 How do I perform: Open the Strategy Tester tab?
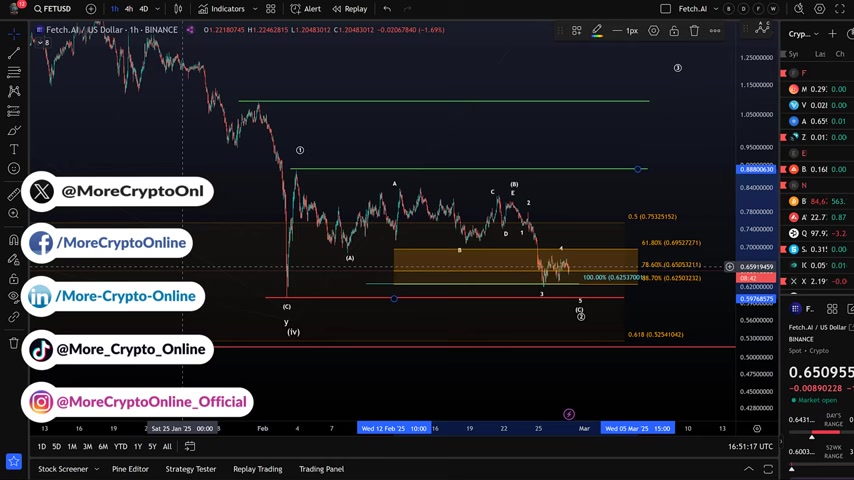tap(191, 469)
